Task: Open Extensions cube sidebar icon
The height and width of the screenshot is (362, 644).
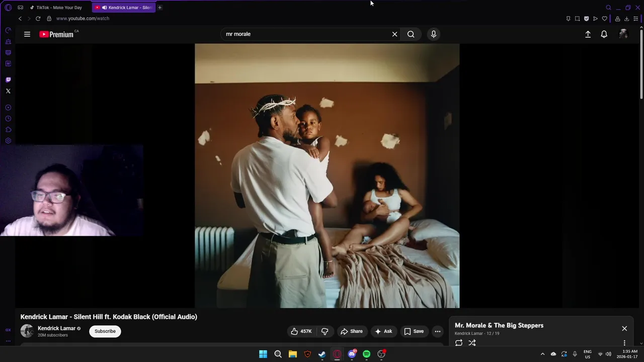Action: pos(8,130)
